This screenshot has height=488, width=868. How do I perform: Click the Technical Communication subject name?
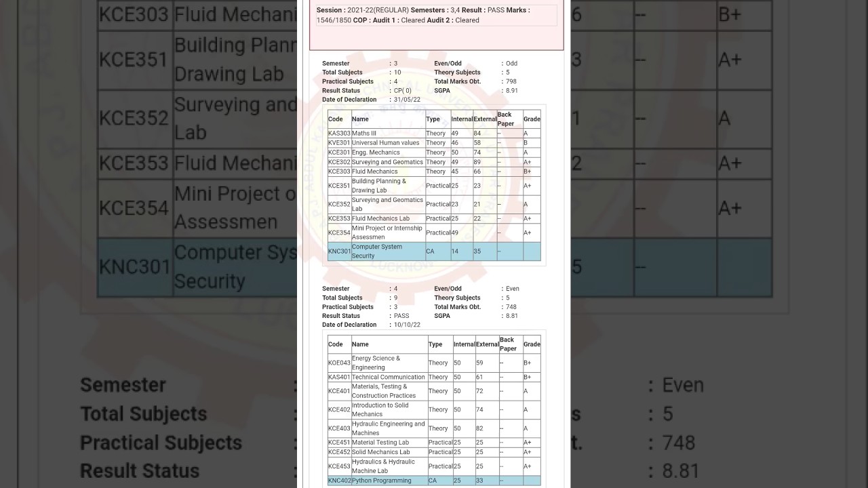point(389,378)
